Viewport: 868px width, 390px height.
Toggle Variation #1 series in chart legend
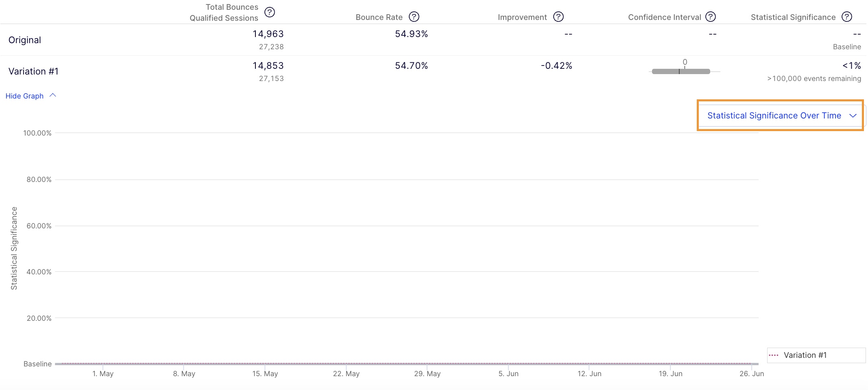(x=805, y=355)
